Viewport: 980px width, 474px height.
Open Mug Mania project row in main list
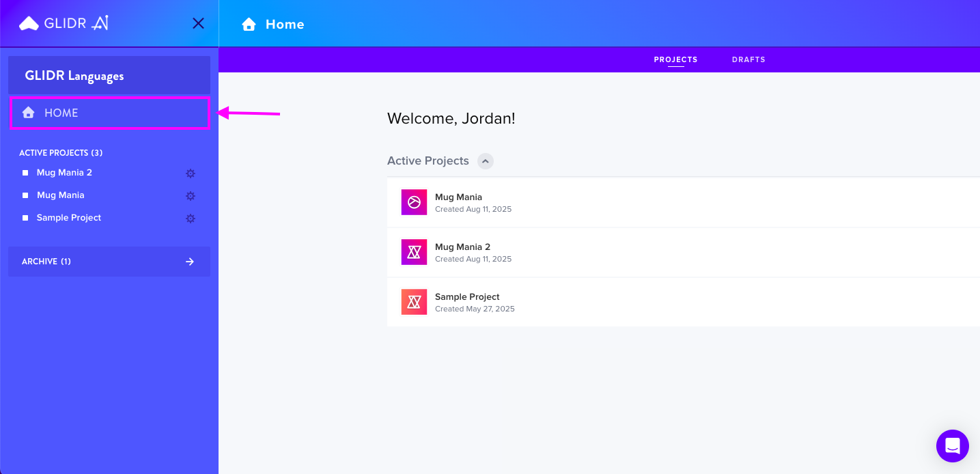tap(683, 202)
